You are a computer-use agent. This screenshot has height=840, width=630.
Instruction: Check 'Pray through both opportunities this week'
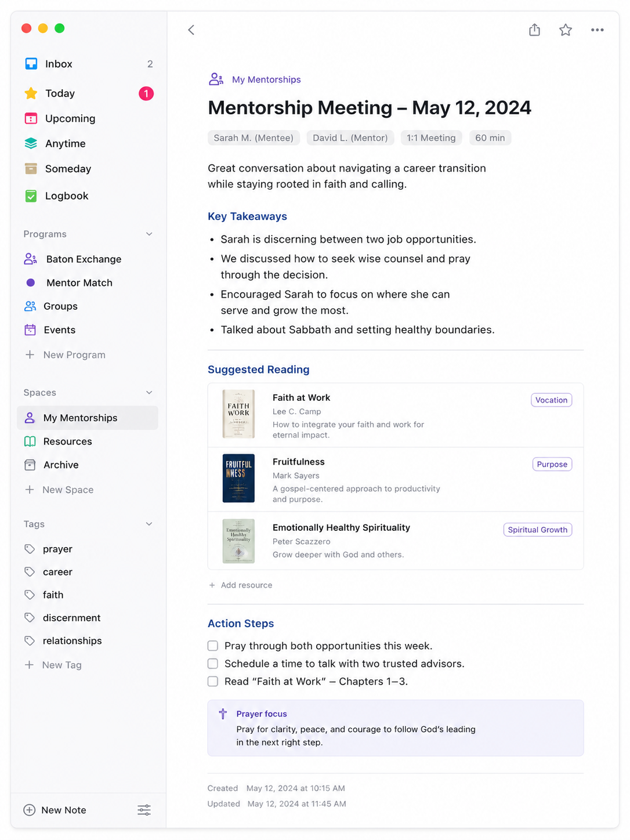(213, 646)
